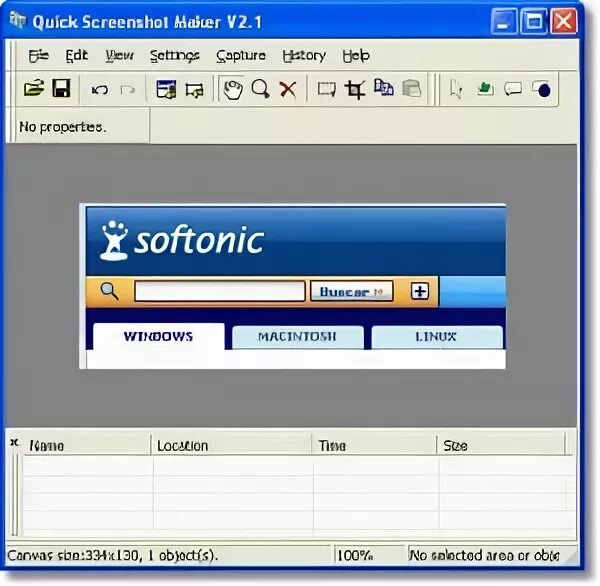Click the Redo arrow icon
This screenshot has height=586, width=600.
(128, 90)
